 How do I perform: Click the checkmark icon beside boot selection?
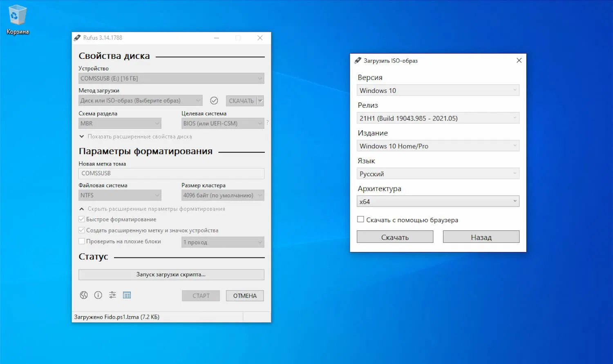(x=214, y=100)
